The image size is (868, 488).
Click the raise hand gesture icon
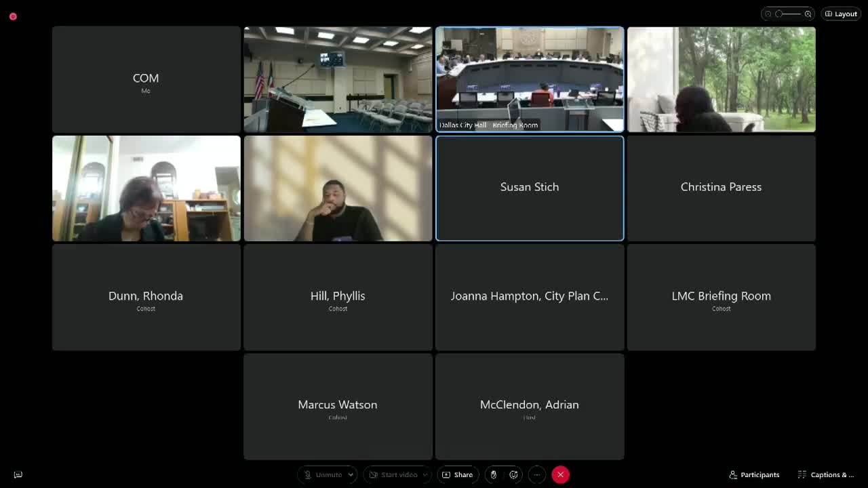click(494, 474)
